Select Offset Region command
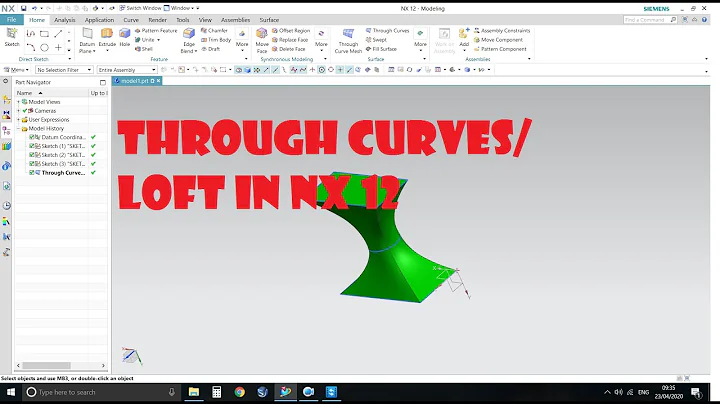The width and height of the screenshot is (720, 404). click(x=291, y=30)
